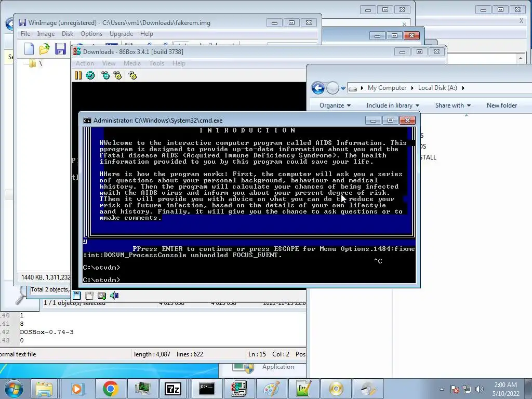Open Paint from the taskbar
The height and width of the screenshot is (399, 532).
click(x=271, y=389)
